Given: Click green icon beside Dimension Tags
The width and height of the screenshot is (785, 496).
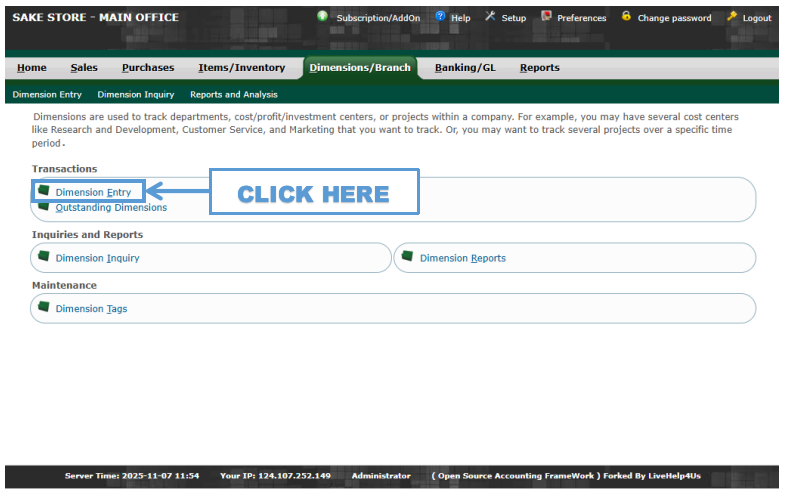Looking at the screenshot, I should coord(44,307).
